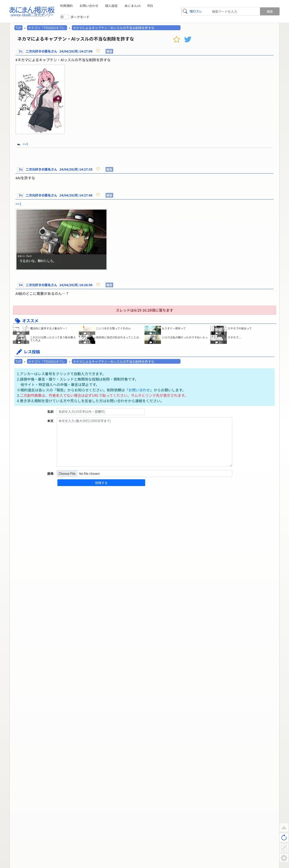This screenshot has height=868, width=289.
Task: Open the floating settings gear icon
Action: coord(284,858)
